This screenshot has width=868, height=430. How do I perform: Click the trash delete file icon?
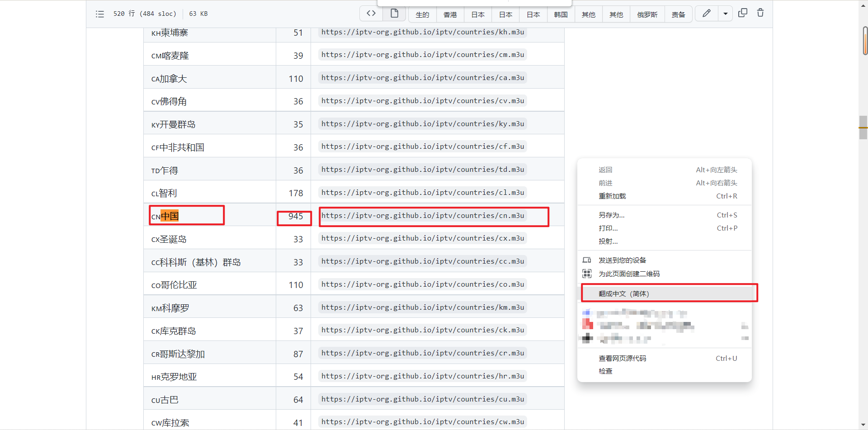click(x=760, y=13)
